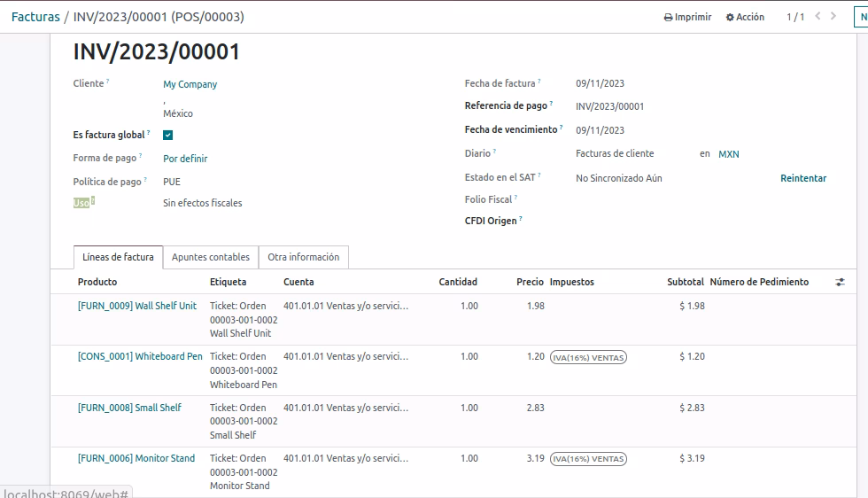Open column options adjust icon
The image size is (868, 498).
tap(840, 282)
